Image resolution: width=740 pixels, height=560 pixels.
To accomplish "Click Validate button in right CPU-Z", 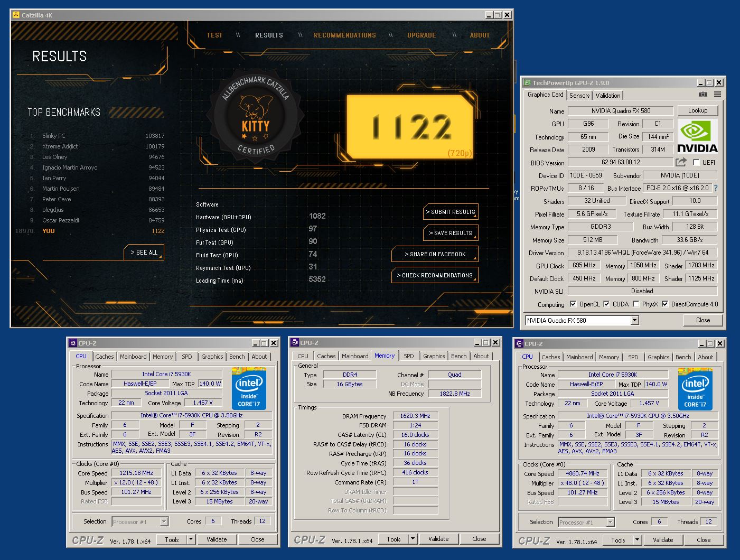I will pos(663,540).
